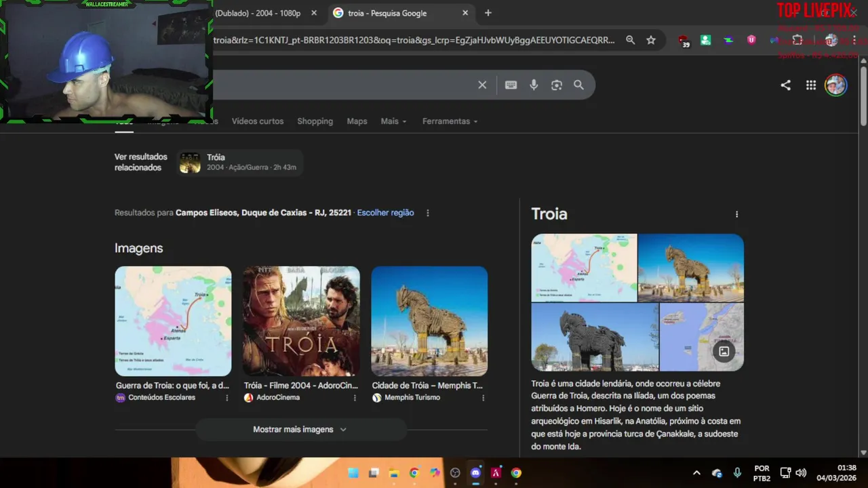Expand the Mais search filter dropdown
The width and height of the screenshot is (868, 488).
(x=393, y=121)
